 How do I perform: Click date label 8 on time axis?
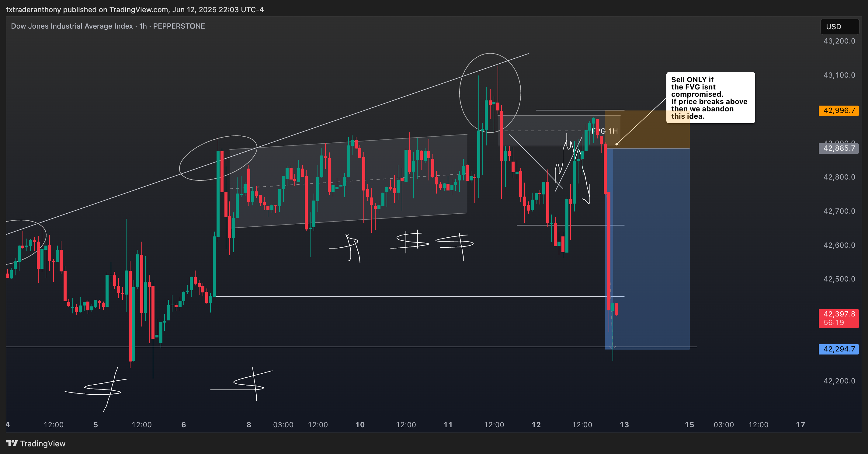[x=249, y=425]
